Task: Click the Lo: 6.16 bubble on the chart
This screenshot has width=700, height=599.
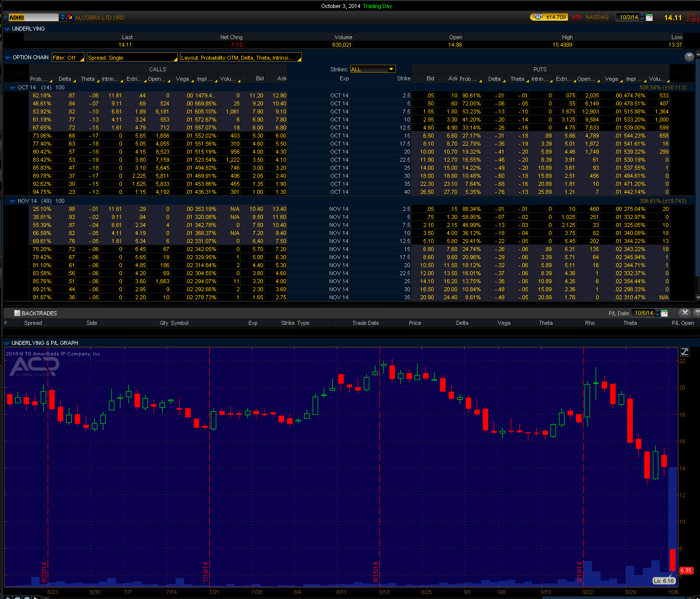Action: (663, 581)
